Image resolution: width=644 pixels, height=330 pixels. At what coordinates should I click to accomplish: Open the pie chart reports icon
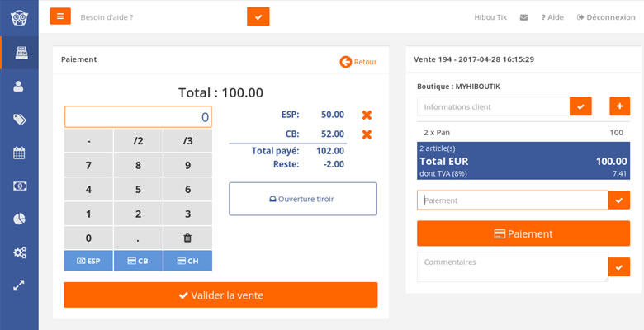click(x=19, y=219)
